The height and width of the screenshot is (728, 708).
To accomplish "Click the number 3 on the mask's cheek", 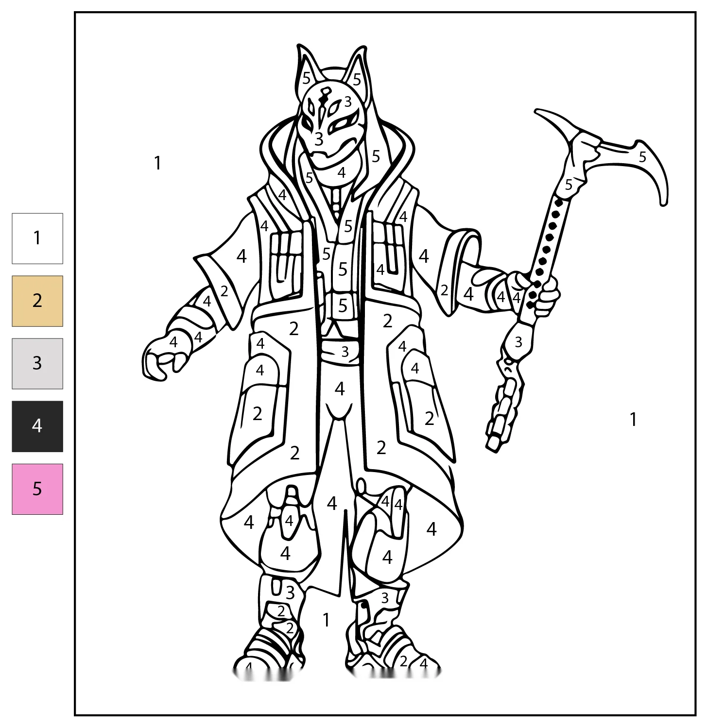I will 319,139.
